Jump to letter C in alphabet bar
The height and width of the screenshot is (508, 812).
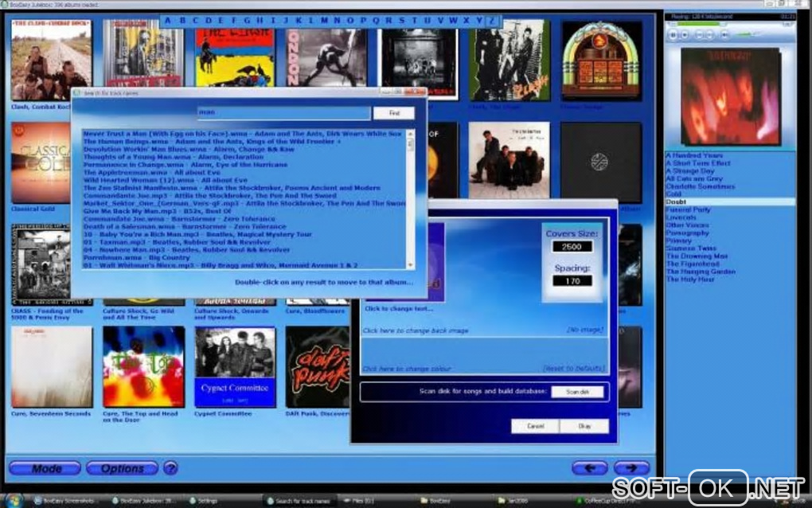(x=195, y=21)
